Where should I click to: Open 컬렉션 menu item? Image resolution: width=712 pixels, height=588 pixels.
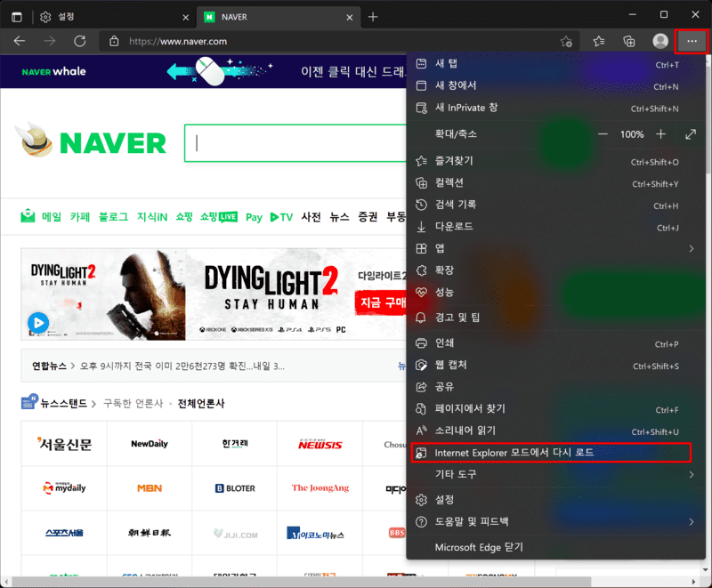(x=555, y=183)
